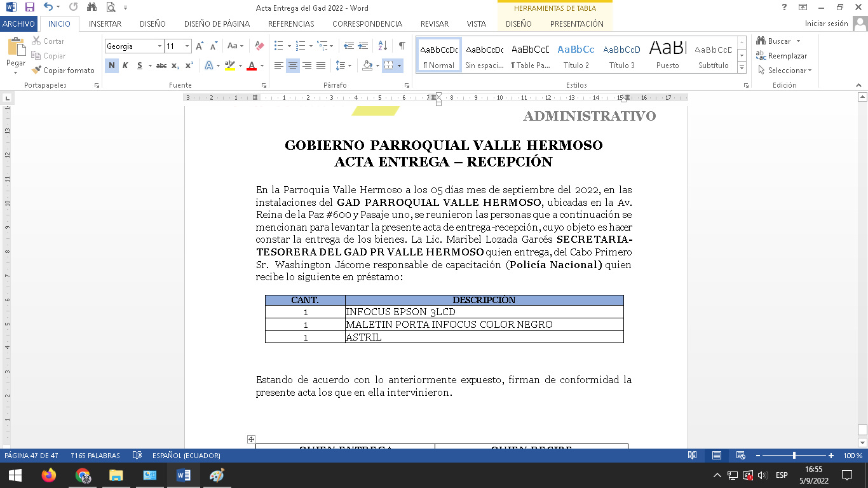Click Iniciar sesión link
This screenshot has height=488, width=868.
pyautogui.click(x=826, y=24)
